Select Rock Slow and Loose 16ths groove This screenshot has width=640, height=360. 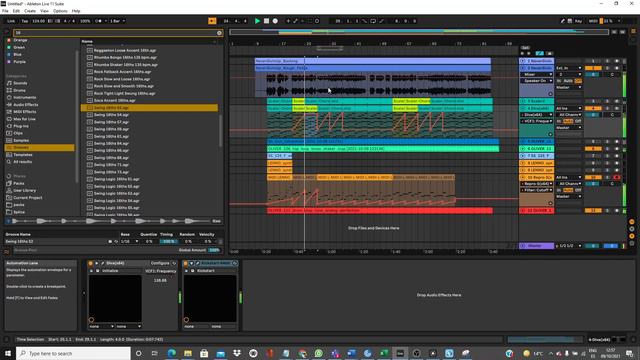point(122,79)
